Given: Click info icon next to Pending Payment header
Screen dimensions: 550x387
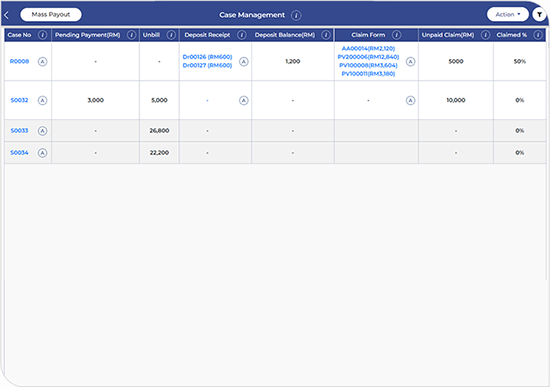Looking at the screenshot, I should 132,35.
